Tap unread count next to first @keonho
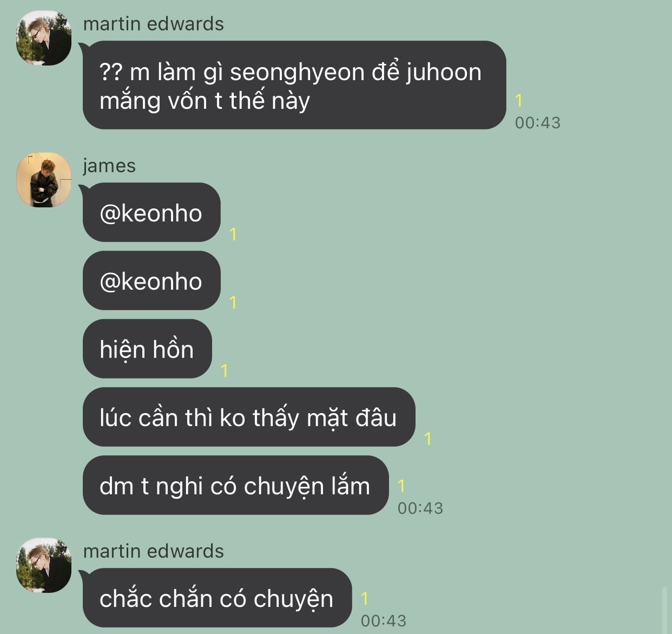672x634 pixels. pos(233,234)
